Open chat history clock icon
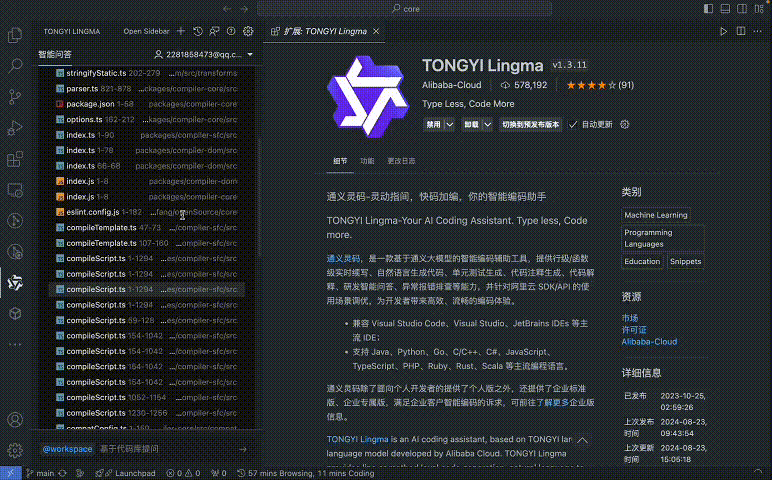The image size is (772, 480). 198,31
